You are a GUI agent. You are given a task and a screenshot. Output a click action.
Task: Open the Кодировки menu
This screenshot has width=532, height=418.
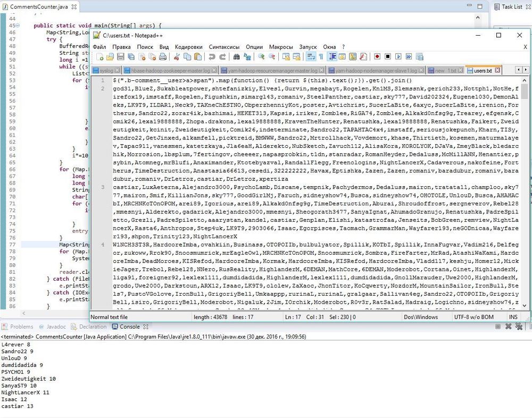pos(188,47)
